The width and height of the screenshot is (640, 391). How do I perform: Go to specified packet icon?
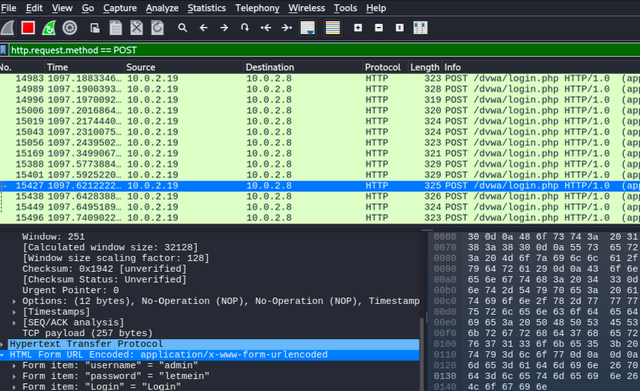[245, 28]
